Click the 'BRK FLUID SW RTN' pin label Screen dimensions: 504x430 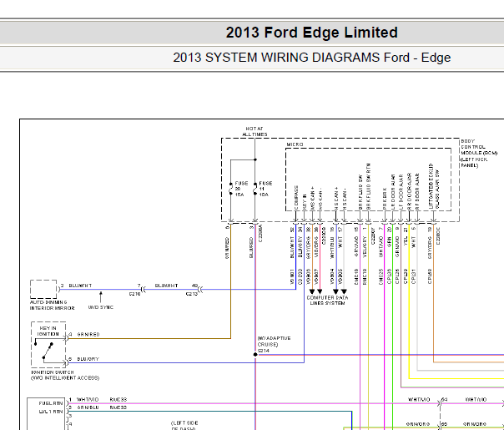click(368, 187)
